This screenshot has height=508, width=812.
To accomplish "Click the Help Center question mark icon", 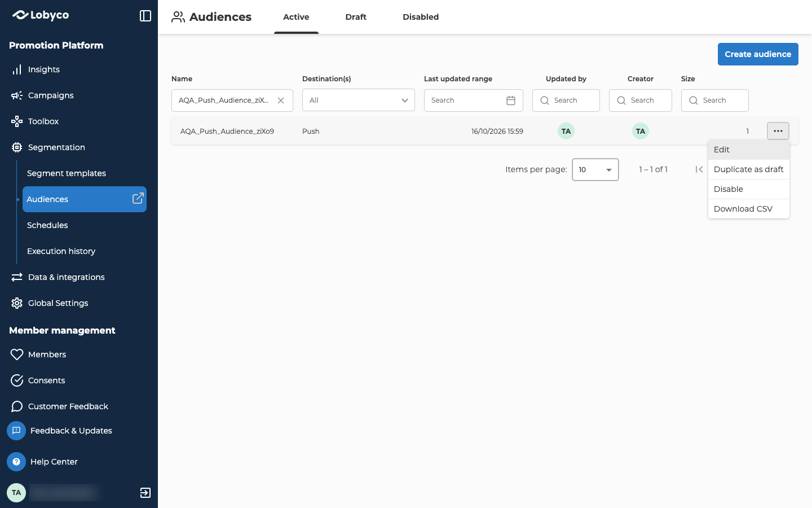I will [x=16, y=462].
